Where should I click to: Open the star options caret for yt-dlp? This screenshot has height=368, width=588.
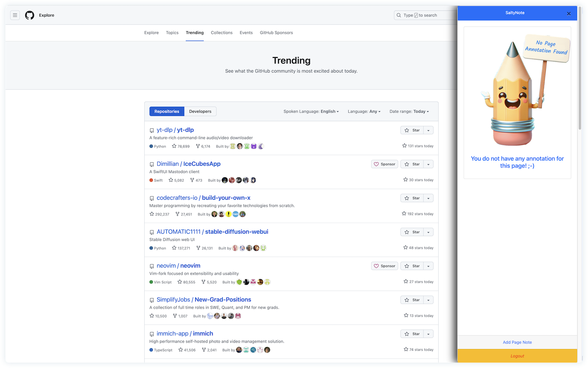click(428, 130)
